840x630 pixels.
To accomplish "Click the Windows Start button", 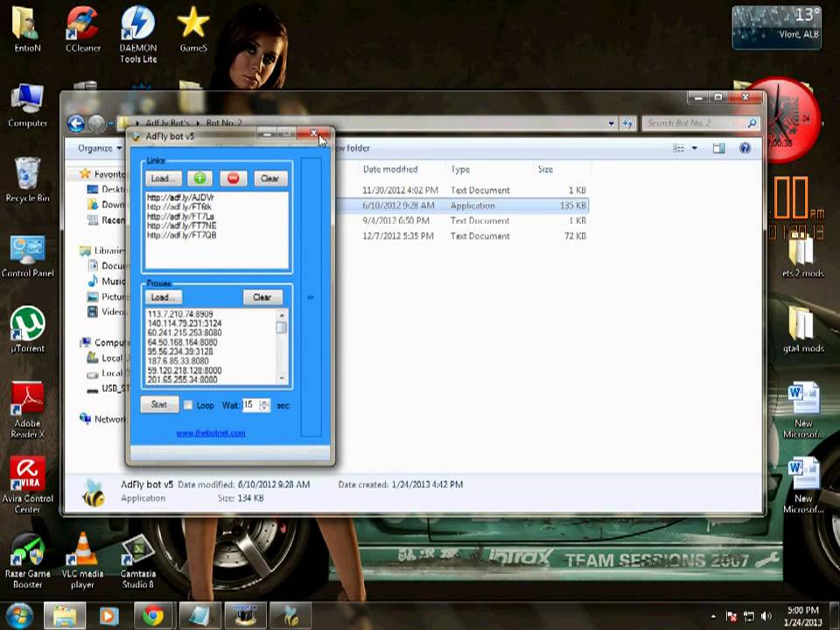I will (19, 616).
